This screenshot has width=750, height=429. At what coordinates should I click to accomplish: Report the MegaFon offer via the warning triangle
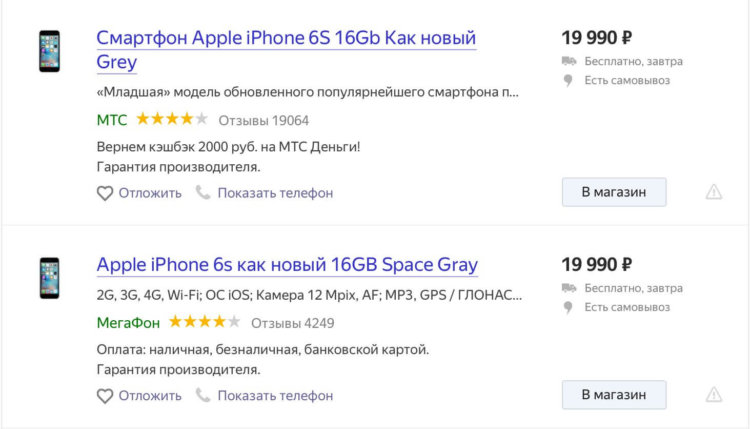click(714, 395)
